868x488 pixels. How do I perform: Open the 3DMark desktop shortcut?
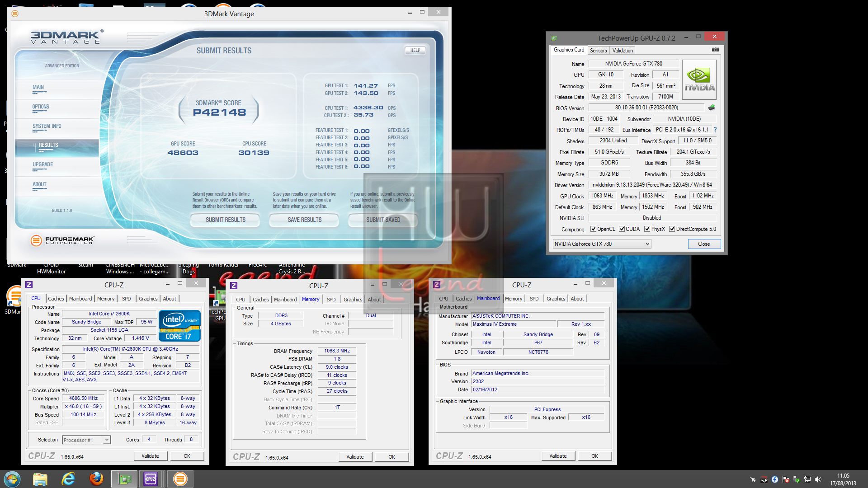[x=14, y=300]
